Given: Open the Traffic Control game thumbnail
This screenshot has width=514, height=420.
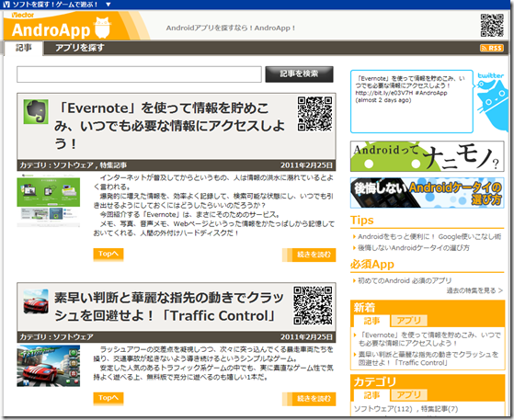Looking at the screenshot, I should 49,366.
